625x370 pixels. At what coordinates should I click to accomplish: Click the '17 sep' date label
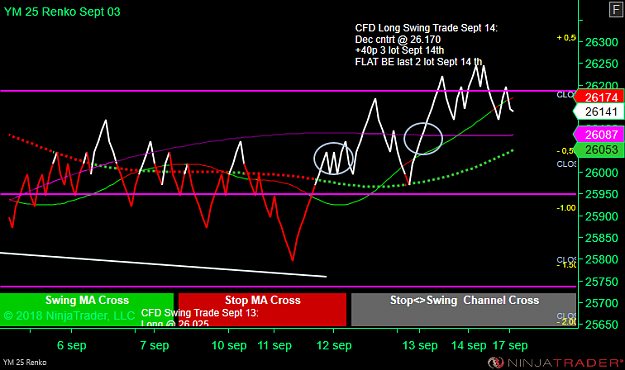510,345
